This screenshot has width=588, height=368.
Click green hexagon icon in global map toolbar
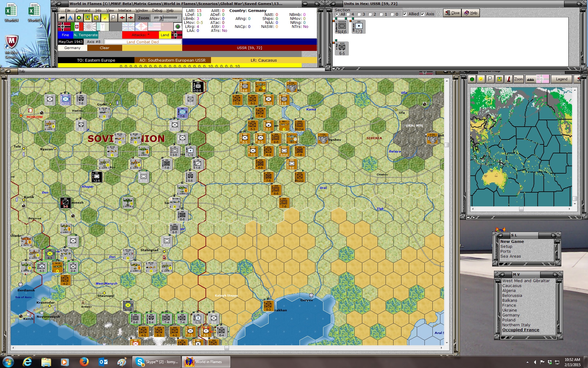click(472, 79)
